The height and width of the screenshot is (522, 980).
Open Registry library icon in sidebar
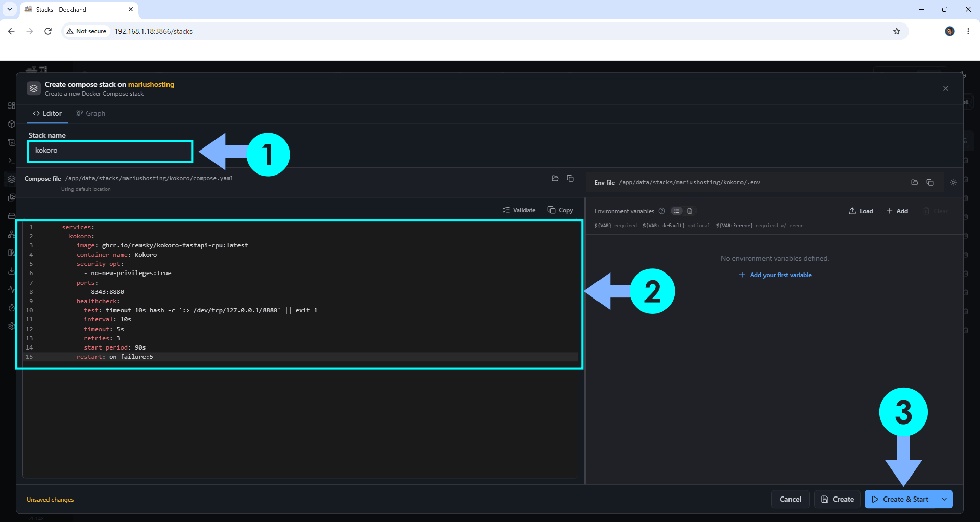(x=11, y=253)
